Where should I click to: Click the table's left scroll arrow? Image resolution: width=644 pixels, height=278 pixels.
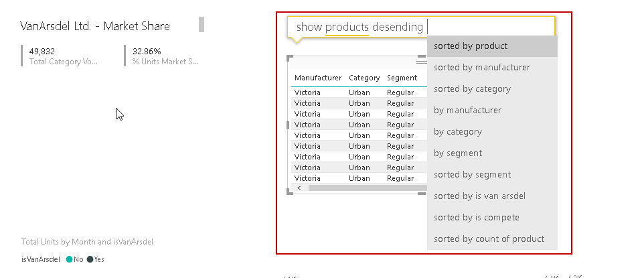(x=299, y=188)
